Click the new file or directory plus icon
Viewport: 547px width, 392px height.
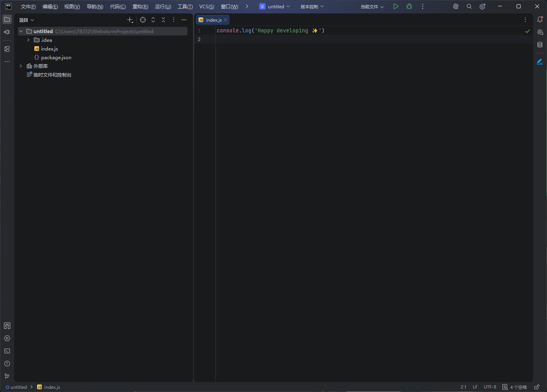pos(130,20)
